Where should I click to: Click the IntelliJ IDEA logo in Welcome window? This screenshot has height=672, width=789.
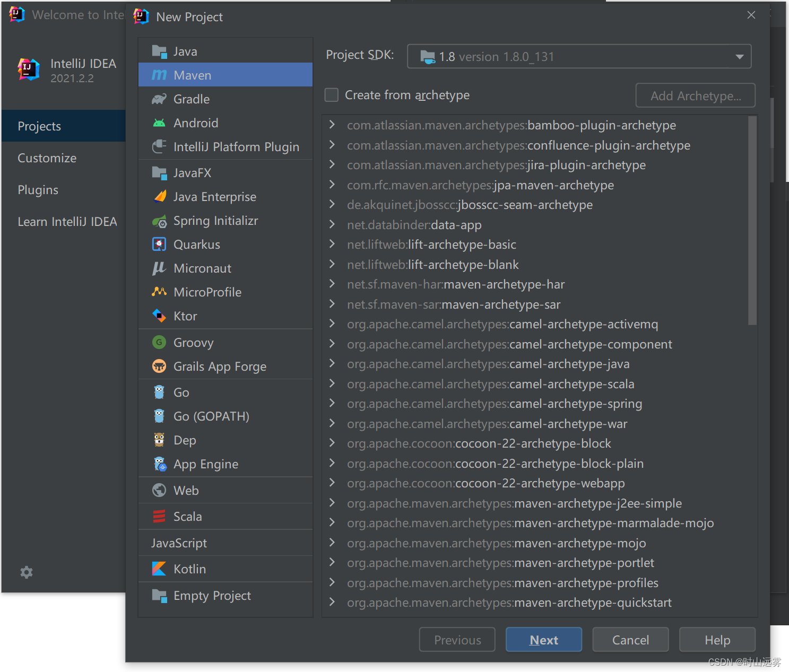[x=29, y=70]
